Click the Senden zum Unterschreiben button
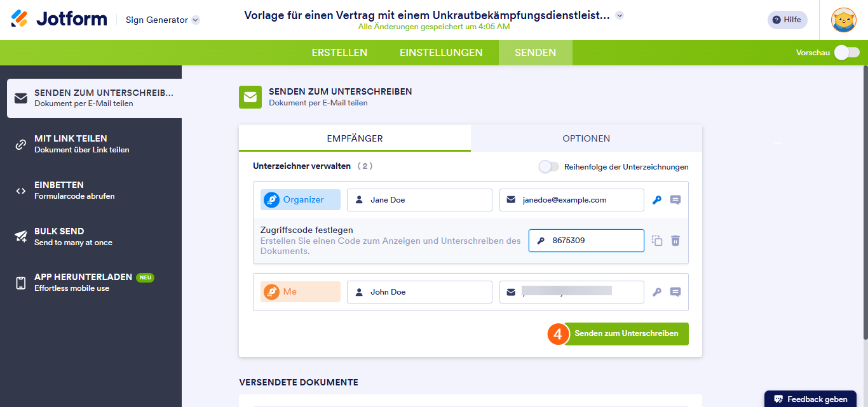This screenshot has height=407, width=868. [626, 333]
